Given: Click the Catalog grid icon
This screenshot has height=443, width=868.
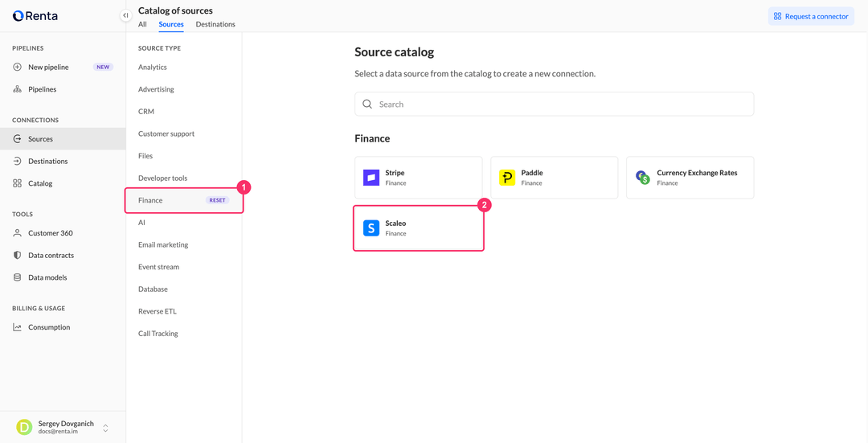Looking at the screenshot, I should [17, 183].
